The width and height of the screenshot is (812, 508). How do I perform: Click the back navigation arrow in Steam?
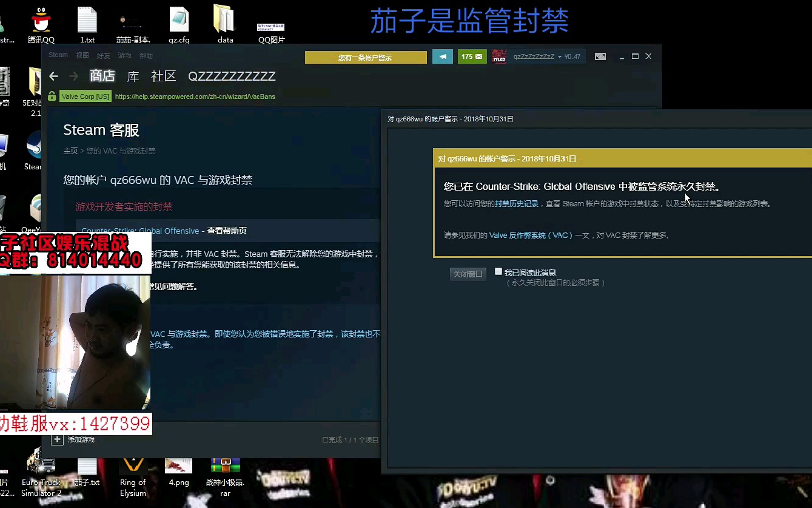(53, 76)
